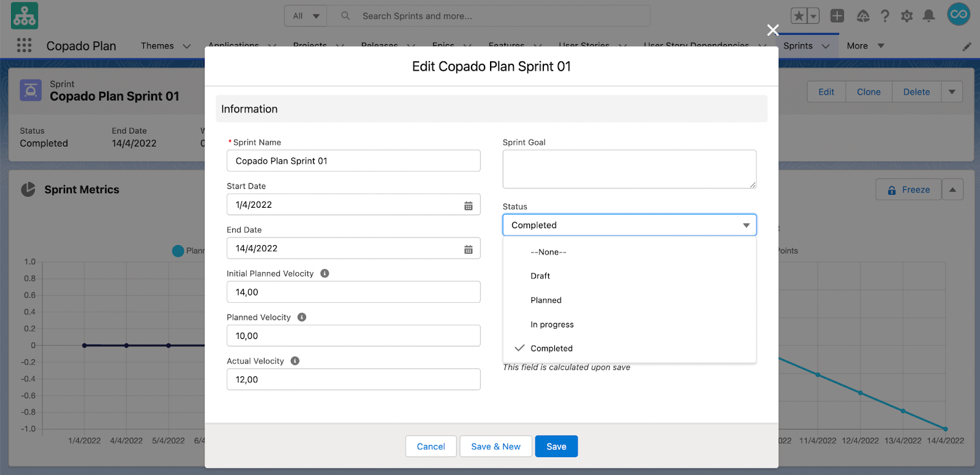
Task: Open the More navigation dropdown
Action: [x=865, y=46]
